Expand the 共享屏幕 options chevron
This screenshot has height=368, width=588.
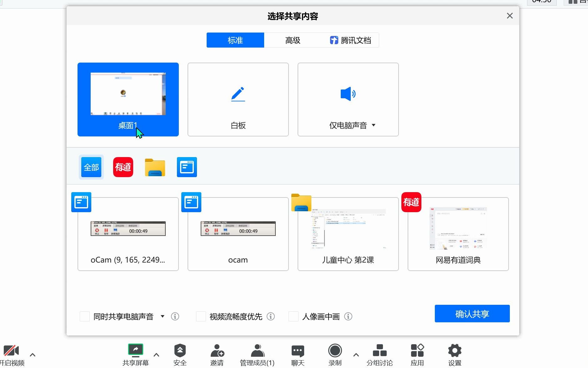tap(157, 355)
